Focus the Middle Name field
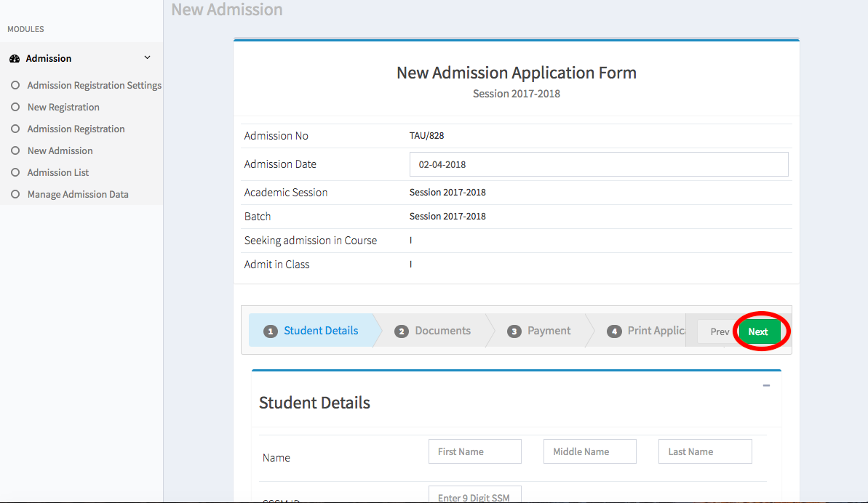Viewport: 868px width, 503px height. tap(589, 451)
